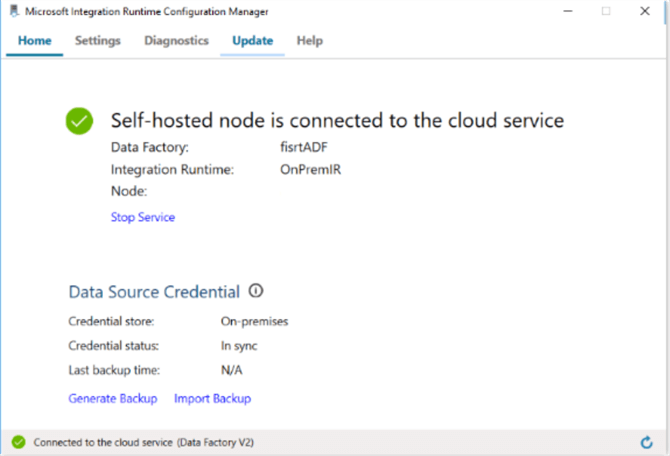Click the Import Backup link
Screen dimensions: 670x456
(212, 399)
